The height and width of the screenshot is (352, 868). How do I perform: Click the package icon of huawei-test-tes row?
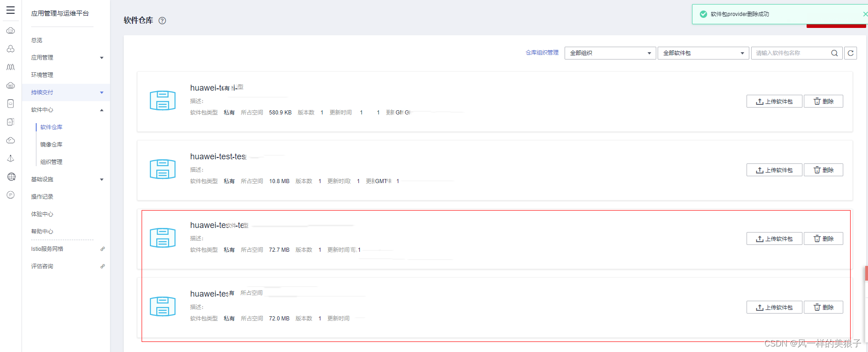[x=163, y=169]
